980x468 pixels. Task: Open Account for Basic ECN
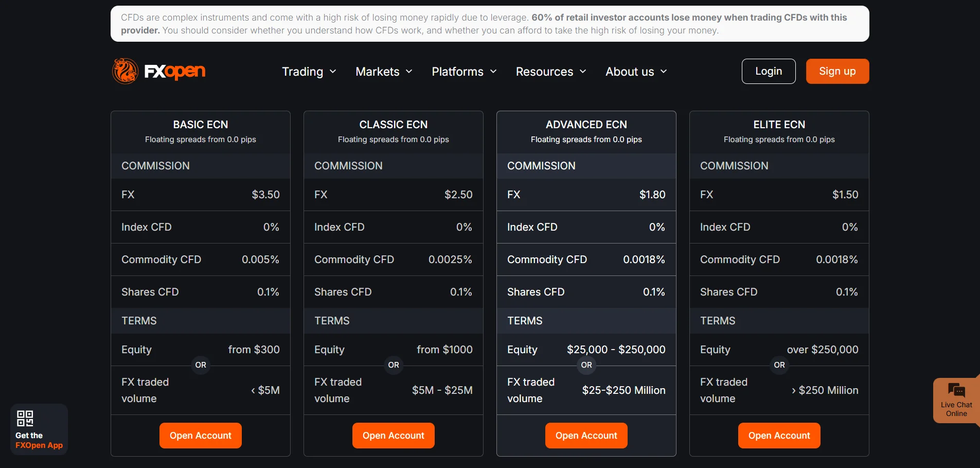click(201, 436)
